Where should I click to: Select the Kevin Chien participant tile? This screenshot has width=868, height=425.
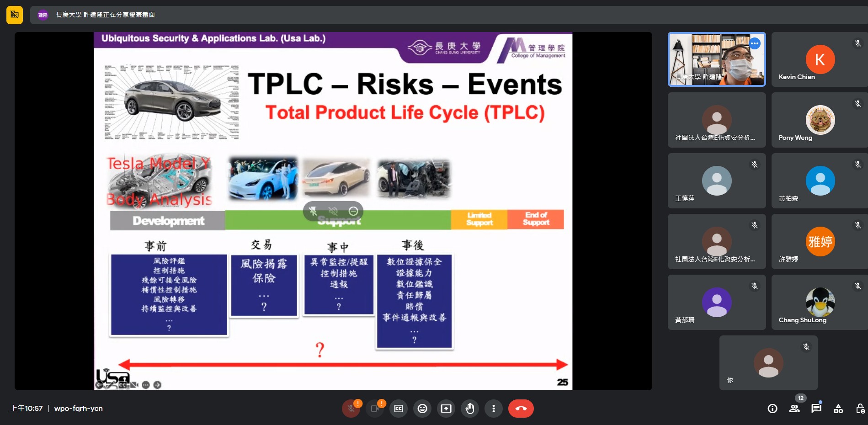(820, 59)
